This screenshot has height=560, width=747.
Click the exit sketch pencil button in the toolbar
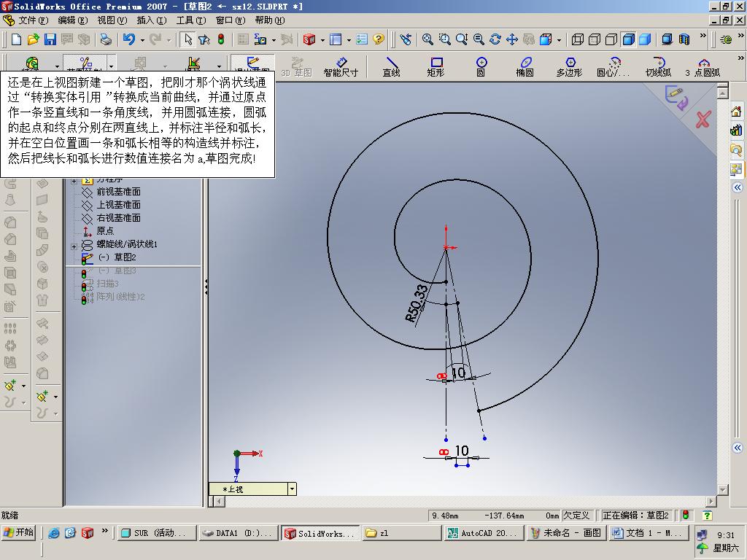tap(252, 63)
